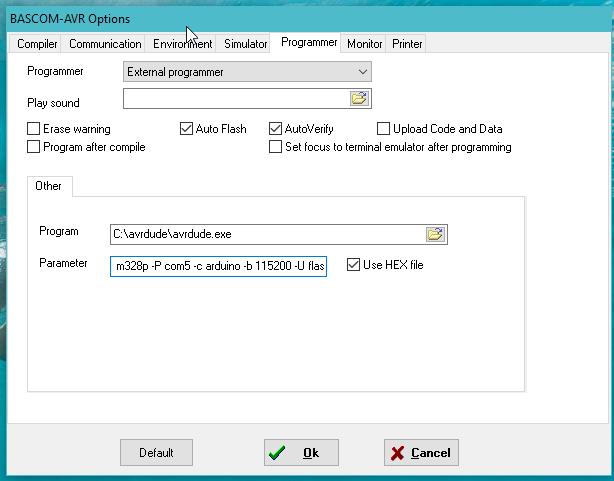The image size is (614, 481).
Task: Check Set focus to terminal emulator option
Action: 275,147
